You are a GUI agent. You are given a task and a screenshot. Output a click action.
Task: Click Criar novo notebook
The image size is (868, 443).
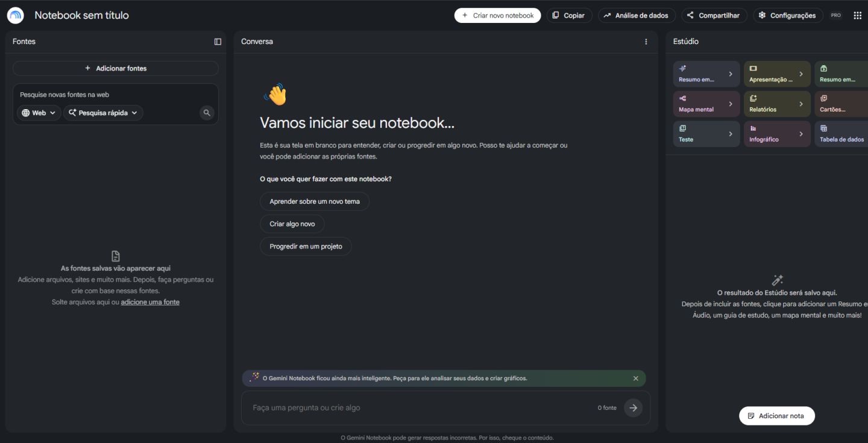coord(497,16)
